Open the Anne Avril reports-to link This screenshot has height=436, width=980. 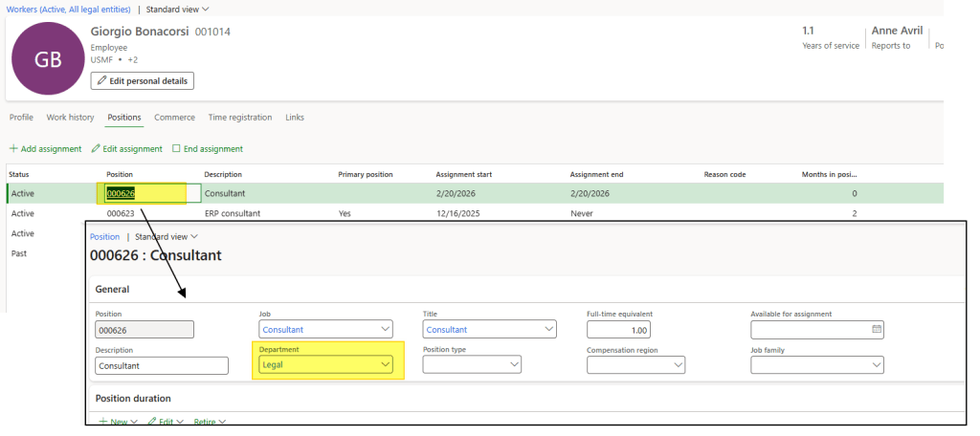(x=896, y=31)
